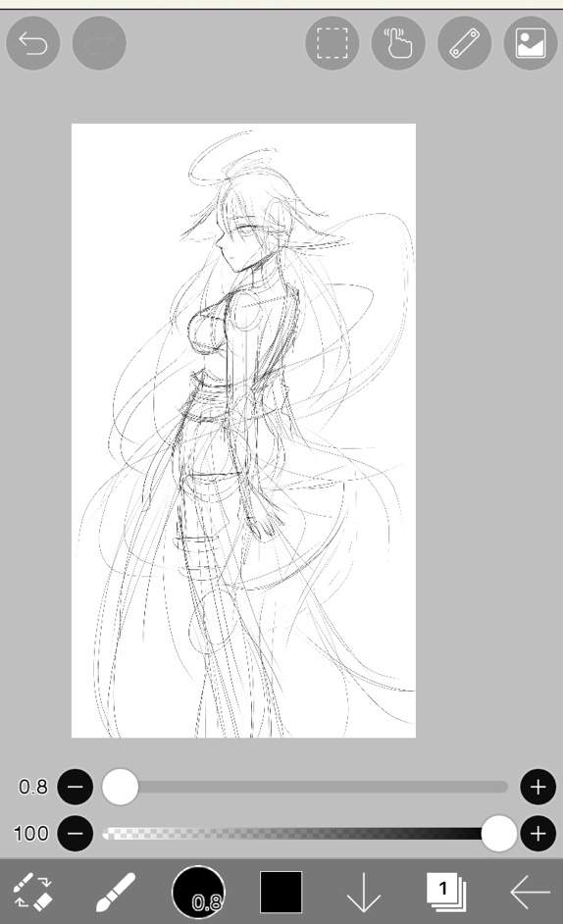Increase opacity with plus button
This screenshot has height=924, width=563.
point(537,833)
